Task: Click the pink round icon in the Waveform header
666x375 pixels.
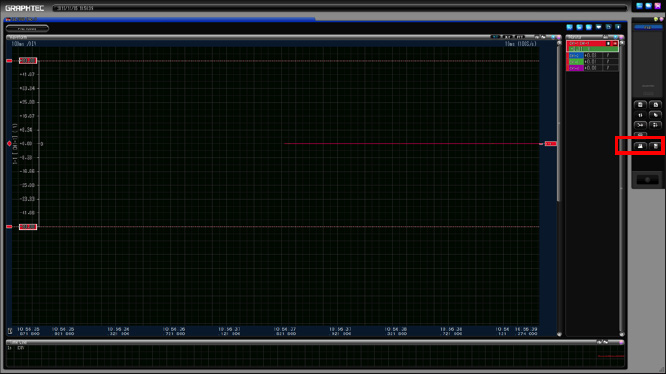Action: (559, 37)
